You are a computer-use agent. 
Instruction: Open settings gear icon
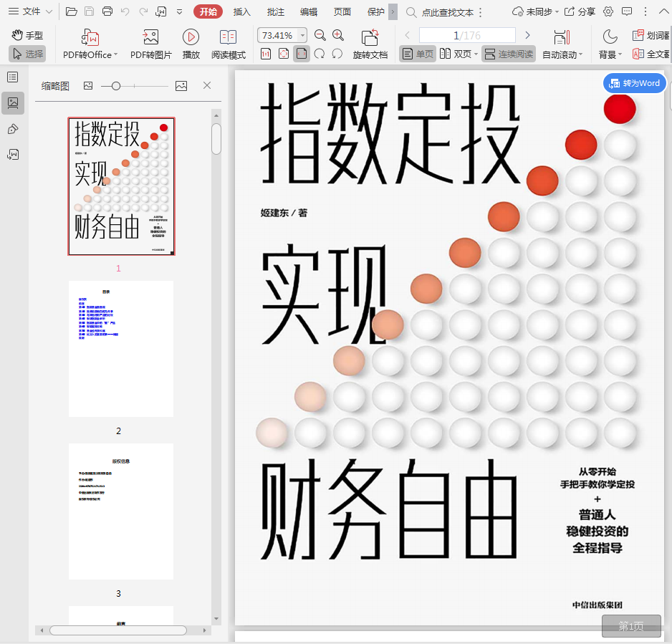(608, 11)
